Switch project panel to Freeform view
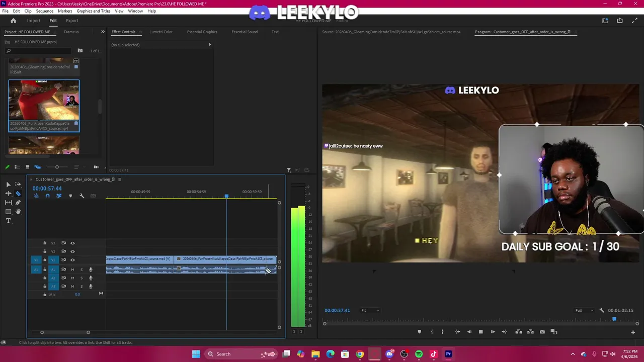Viewport: 644px width, 362px height. coord(37,167)
